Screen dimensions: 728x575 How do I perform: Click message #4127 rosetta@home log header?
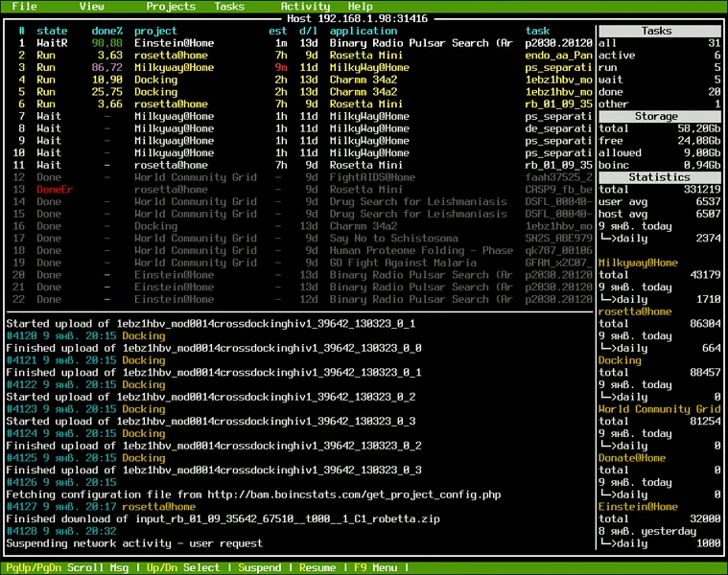point(101,507)
